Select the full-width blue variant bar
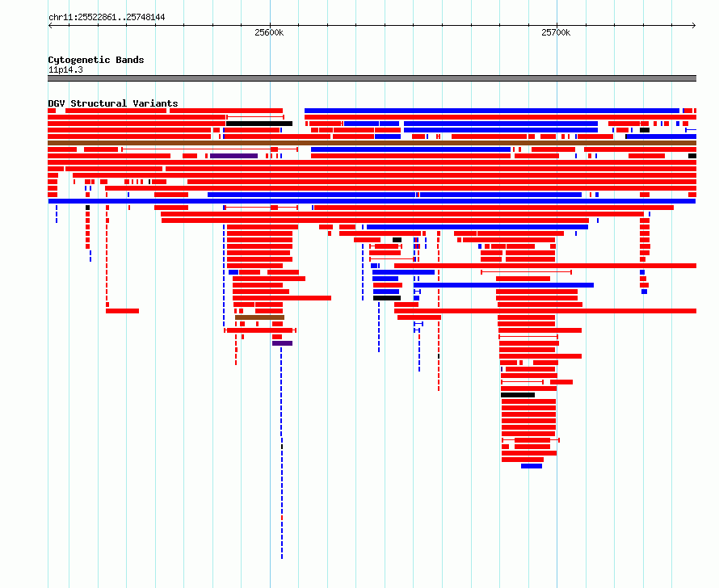Screen dimensions: 719x588 [372, 201]
